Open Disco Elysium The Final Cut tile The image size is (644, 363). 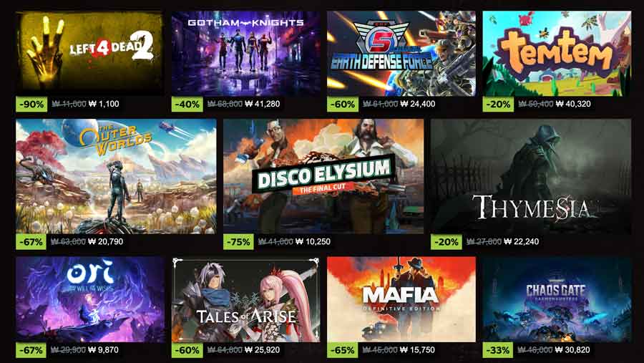click(x=323, y=176)
